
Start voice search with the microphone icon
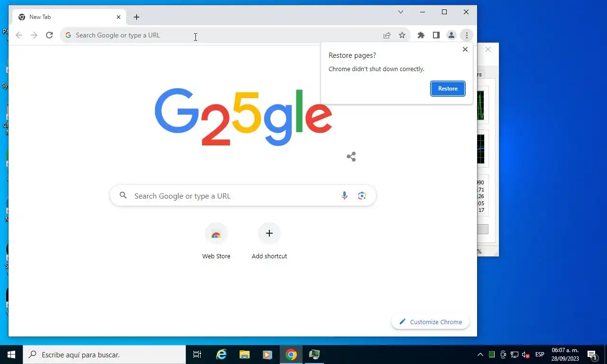(x=345, y=196)
